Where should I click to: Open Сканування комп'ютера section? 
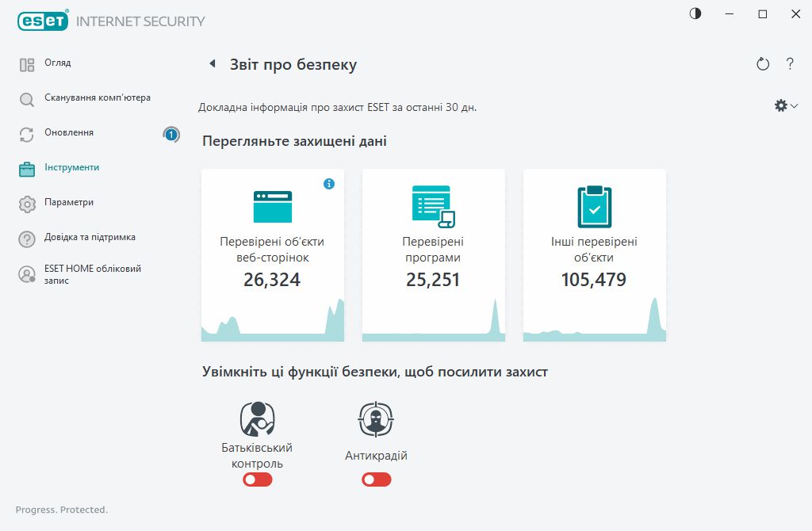[x=98, y=97]
